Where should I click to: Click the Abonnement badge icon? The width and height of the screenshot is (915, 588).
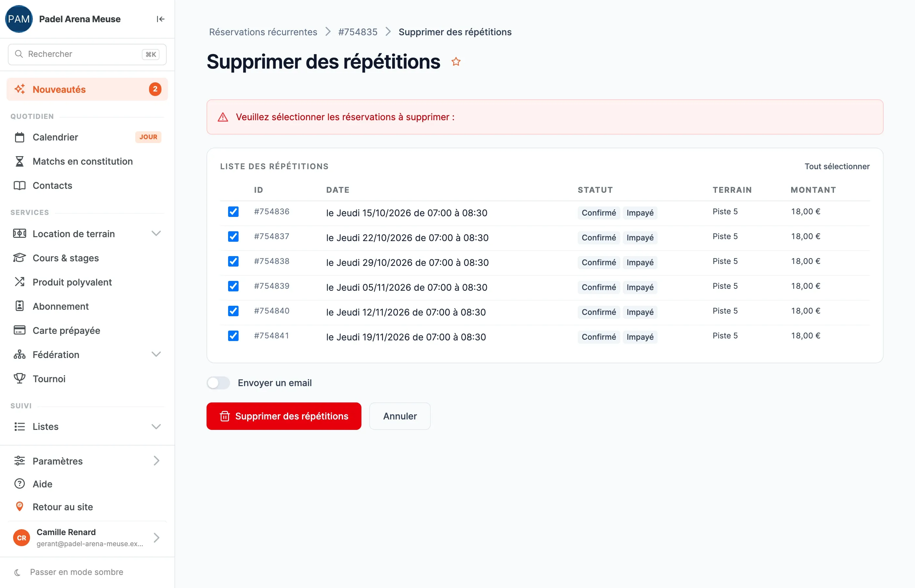(20, 306)
